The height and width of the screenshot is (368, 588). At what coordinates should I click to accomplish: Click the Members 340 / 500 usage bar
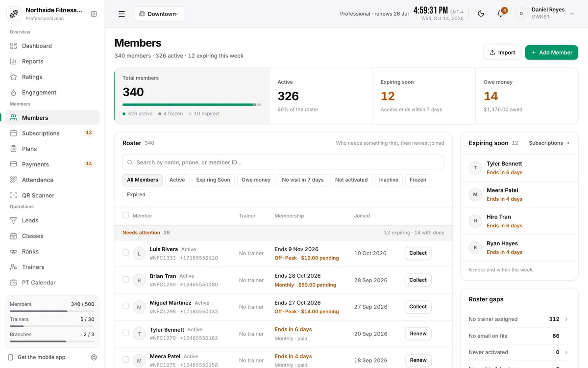(x=52, y=311)
